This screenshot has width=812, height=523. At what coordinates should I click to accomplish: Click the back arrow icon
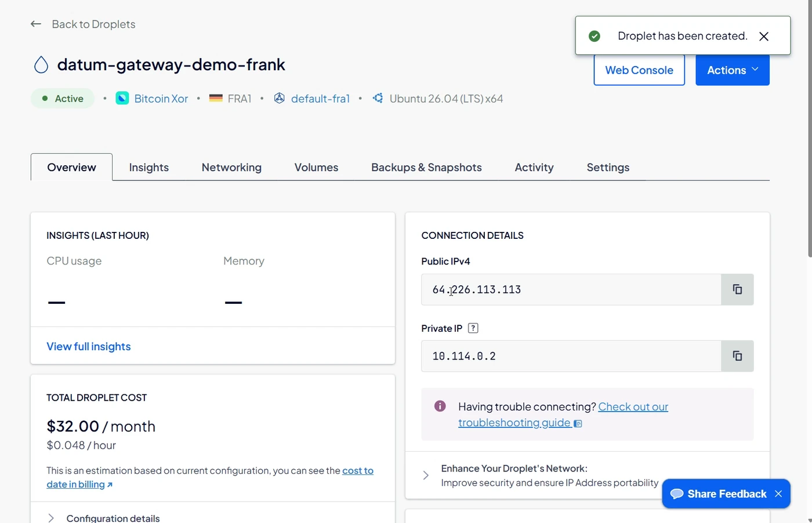click(36, 24)
